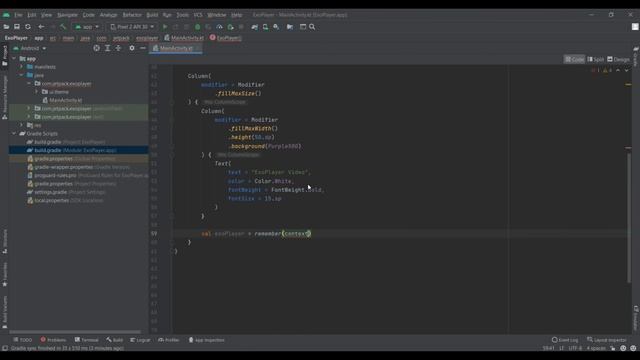Open the Favorites side tab
The height and width of the screenshot is (360, 640).
[x=5, y=274]
